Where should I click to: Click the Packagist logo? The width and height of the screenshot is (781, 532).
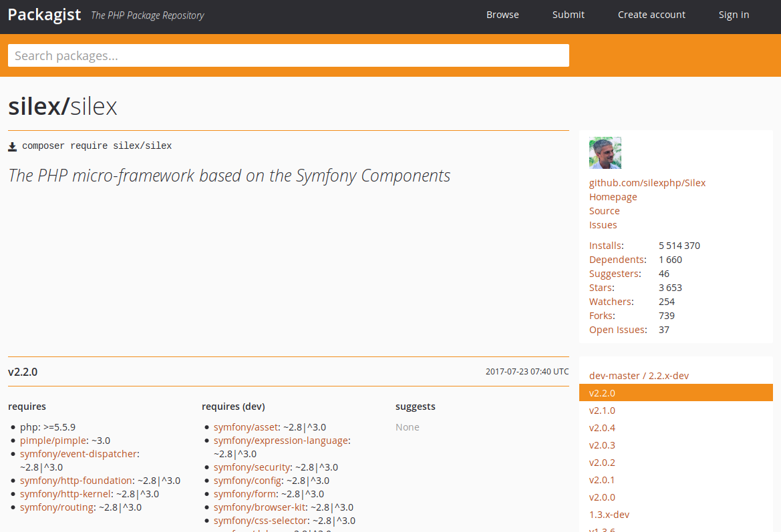pos(44,14)
